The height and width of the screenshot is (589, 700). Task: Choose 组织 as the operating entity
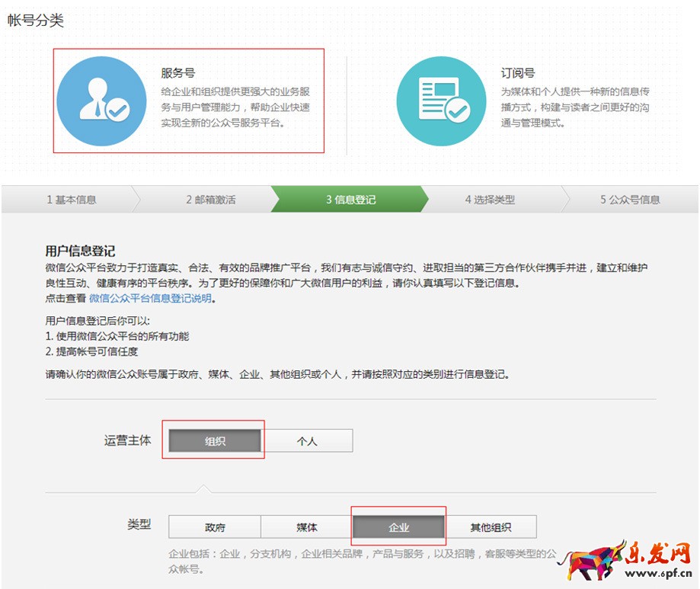(x=215, y=441)
